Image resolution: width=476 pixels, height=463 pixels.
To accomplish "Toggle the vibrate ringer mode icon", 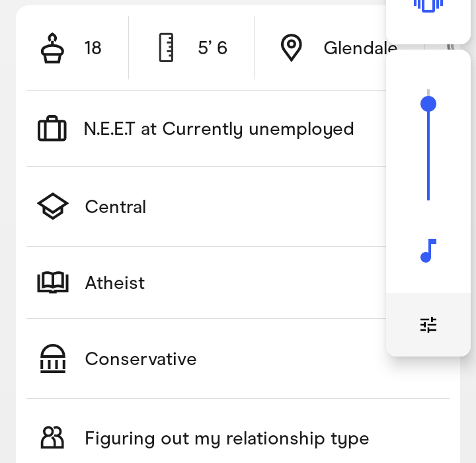I will tap(428, 5).
